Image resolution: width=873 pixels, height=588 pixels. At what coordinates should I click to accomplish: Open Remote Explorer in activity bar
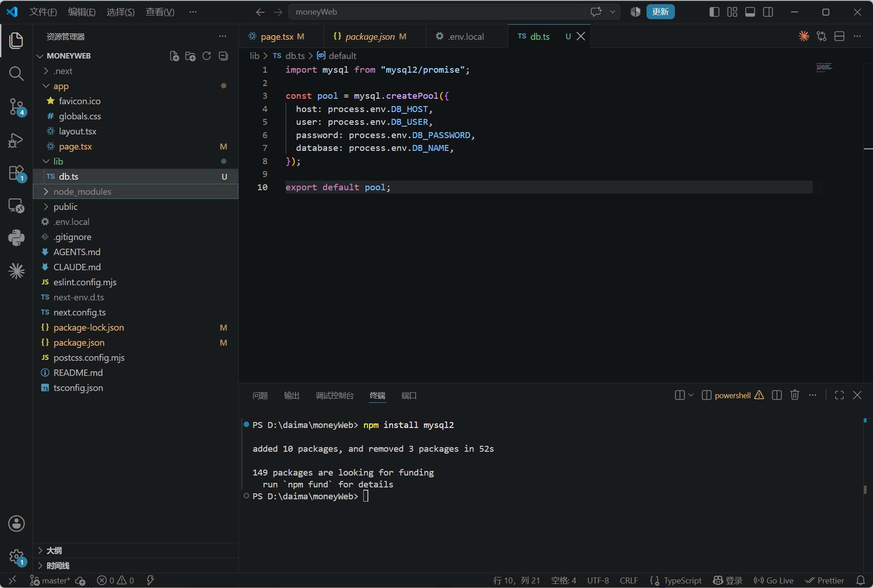(16, 206)
